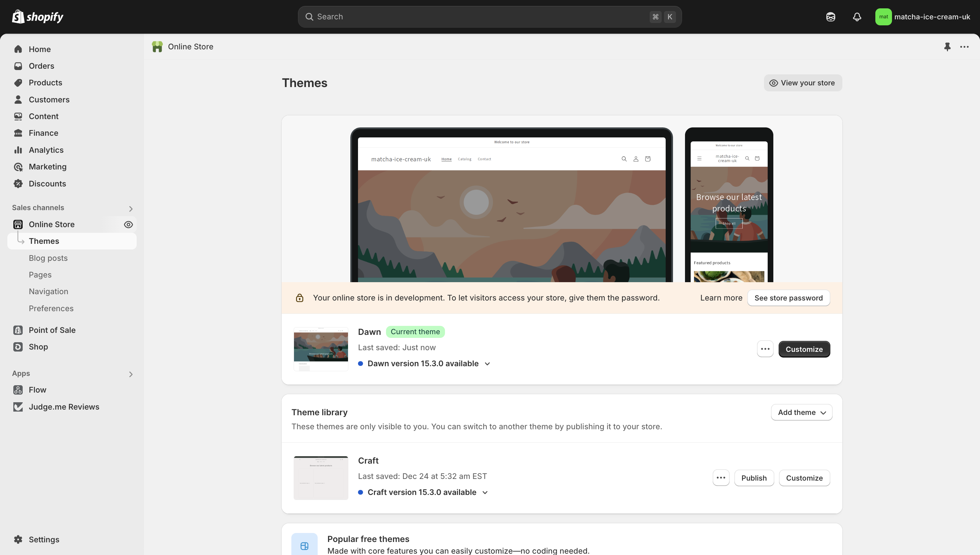Image resolution: width=980 pixels, height=555 pixels.
Task: Click View your store button
Action: pos(803,83)
